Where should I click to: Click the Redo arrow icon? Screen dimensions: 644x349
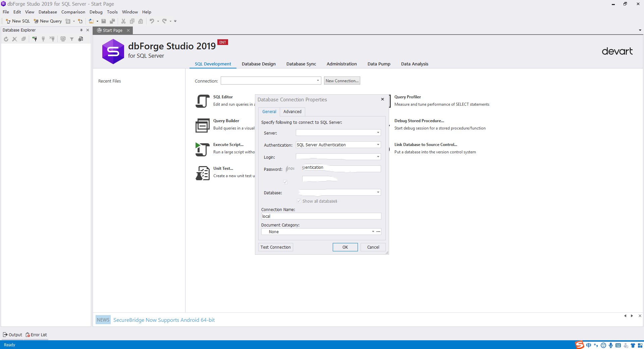(164, 21)
